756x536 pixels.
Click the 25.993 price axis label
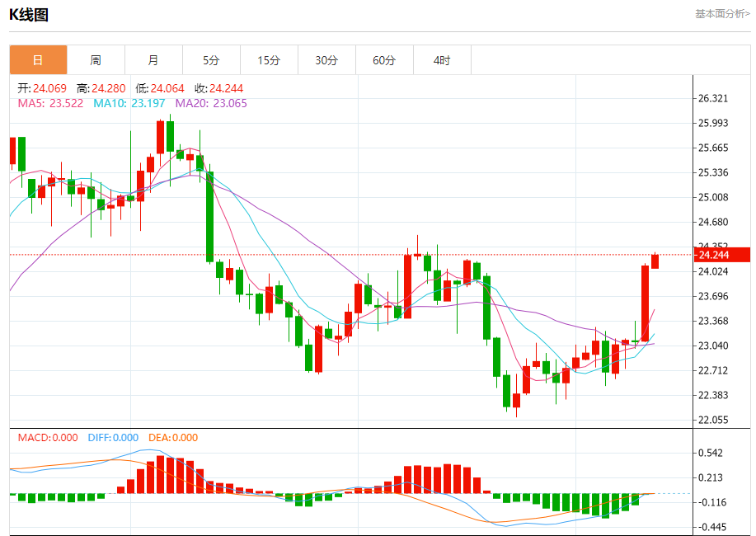[713, 123]
